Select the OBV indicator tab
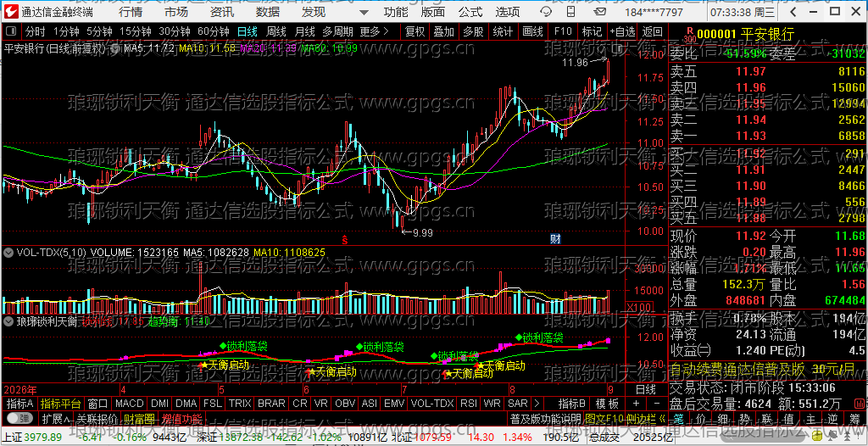 pos(346,404)
